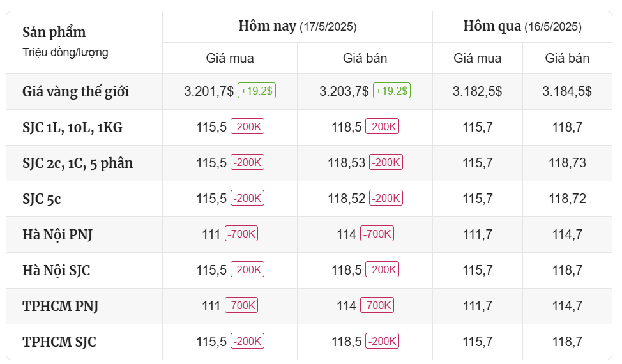
Task: Click -200K badge in TPHCM SJC buy price
Action: (248, 341)
